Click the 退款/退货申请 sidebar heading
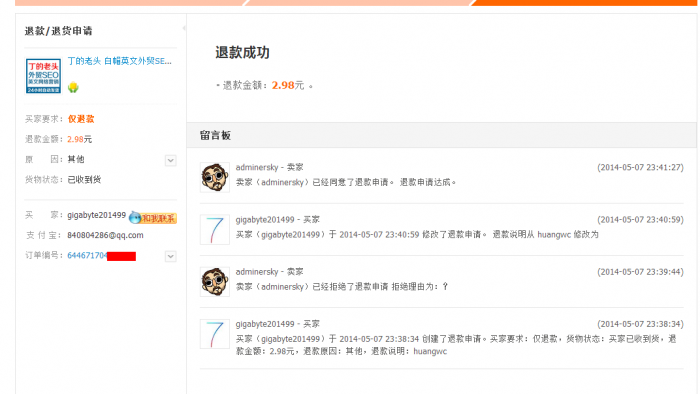Screen dimensions: 700x394 click(58, 31)
